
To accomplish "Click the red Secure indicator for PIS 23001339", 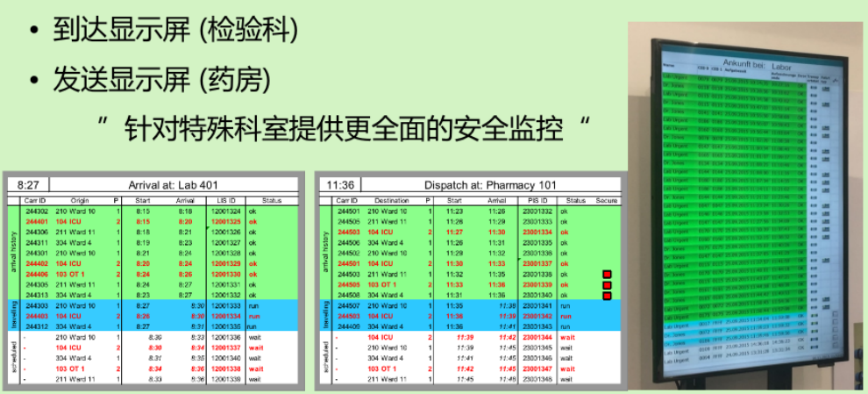I will click(x=606, y=285).
